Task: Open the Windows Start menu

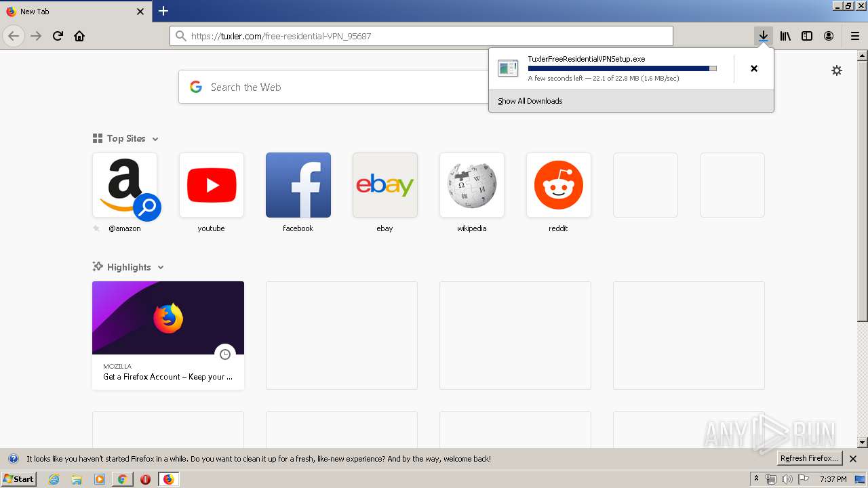Action: pos(18,479)
